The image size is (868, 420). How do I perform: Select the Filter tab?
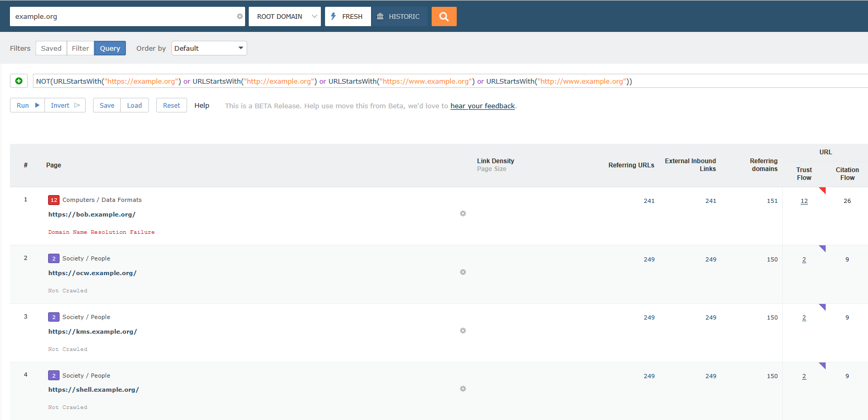tap(80, 49)
